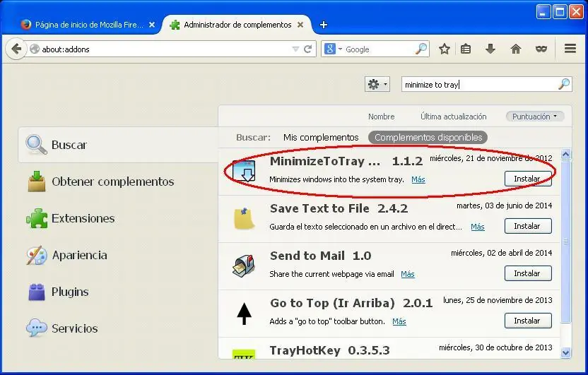Open a new tab with plus button
The height and width of the screenshot is (375, 588).
pos(323,25)
